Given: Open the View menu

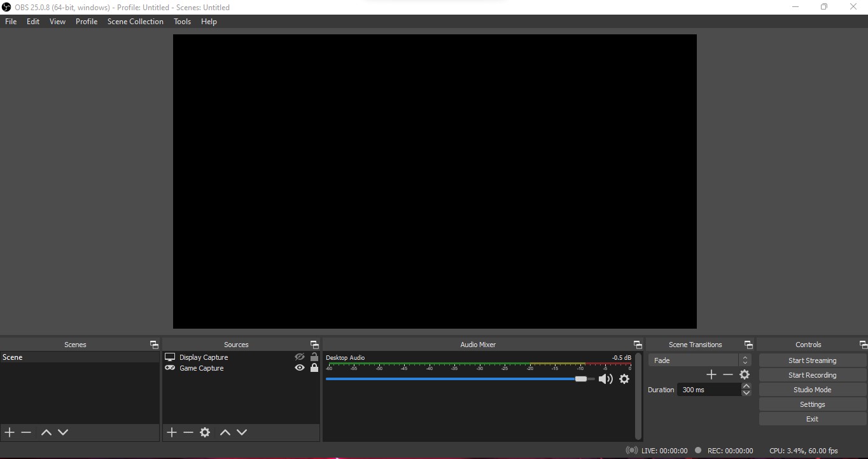Looking at the screenshot, I should point(57,22).
